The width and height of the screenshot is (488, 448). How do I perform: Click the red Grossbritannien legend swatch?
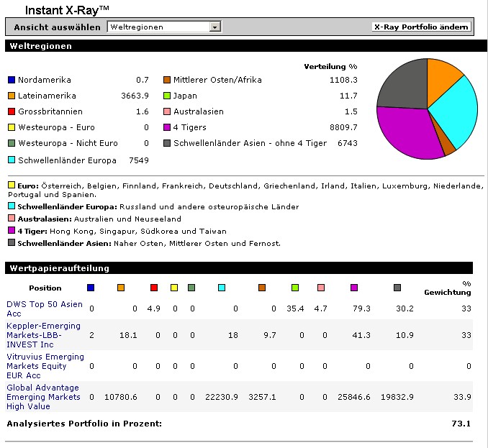(12, 111)
